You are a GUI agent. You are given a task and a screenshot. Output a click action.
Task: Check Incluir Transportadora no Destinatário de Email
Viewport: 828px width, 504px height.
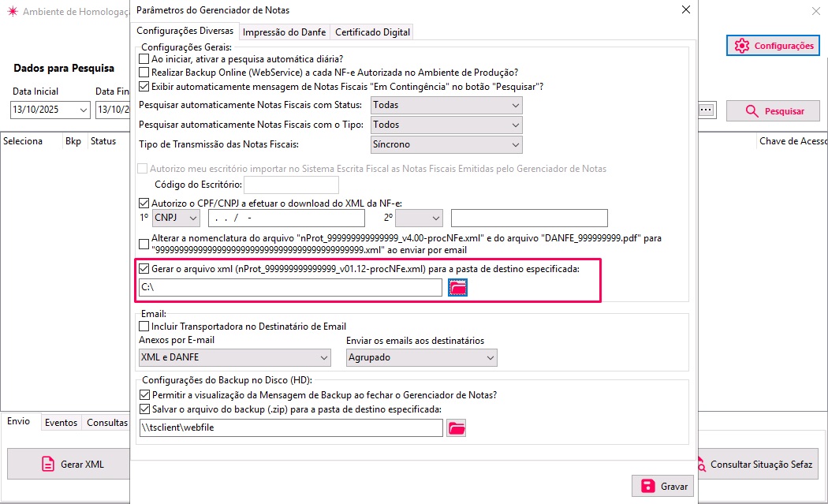[144, 327]
